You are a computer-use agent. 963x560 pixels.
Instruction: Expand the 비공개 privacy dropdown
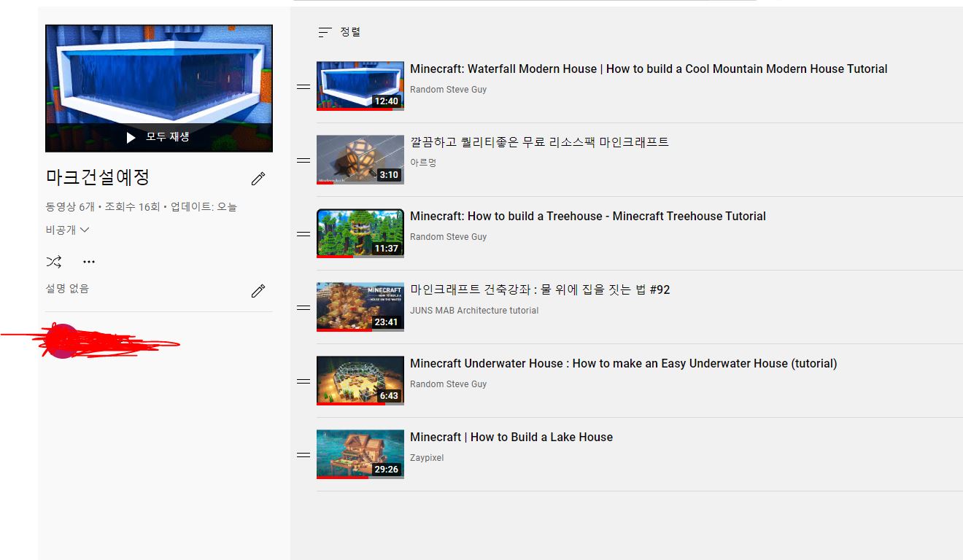[x=68, y=230]
